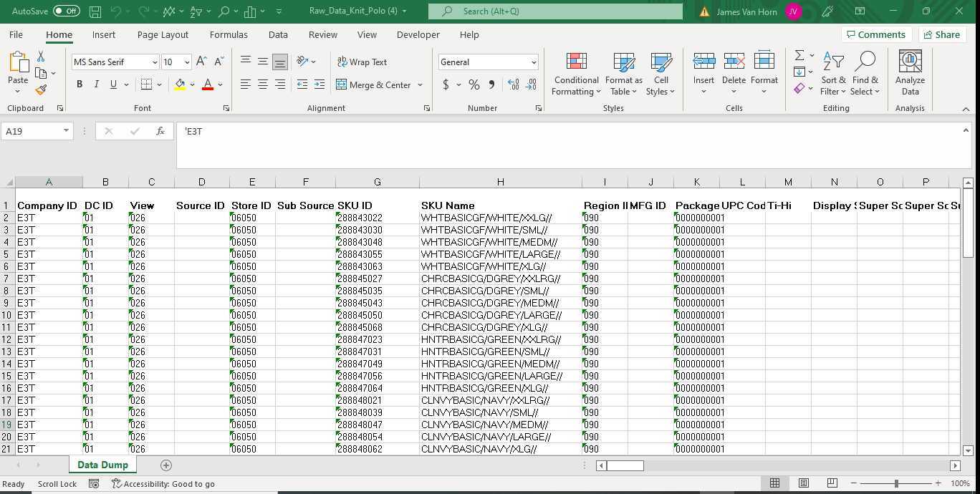Toggle the AutoSave switch
This screenshot has width=980, height=494.
click(66, 11)
